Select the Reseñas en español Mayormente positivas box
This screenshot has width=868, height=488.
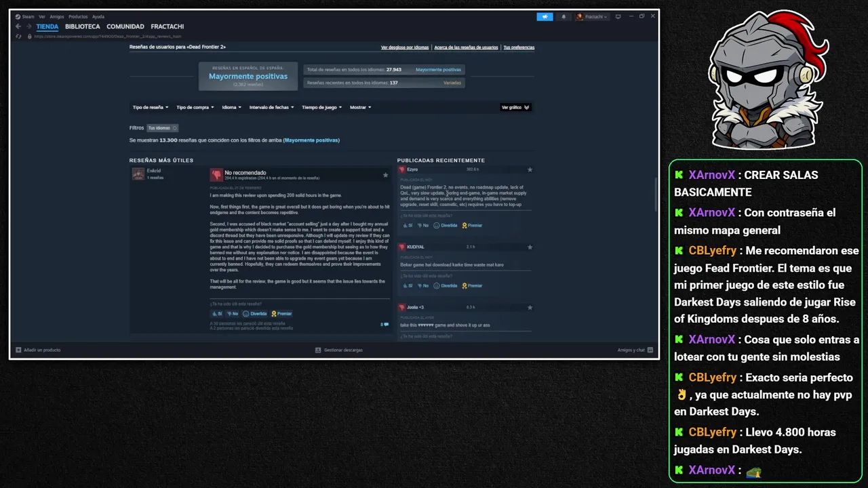pyautogui.click(x=248, y=77)
